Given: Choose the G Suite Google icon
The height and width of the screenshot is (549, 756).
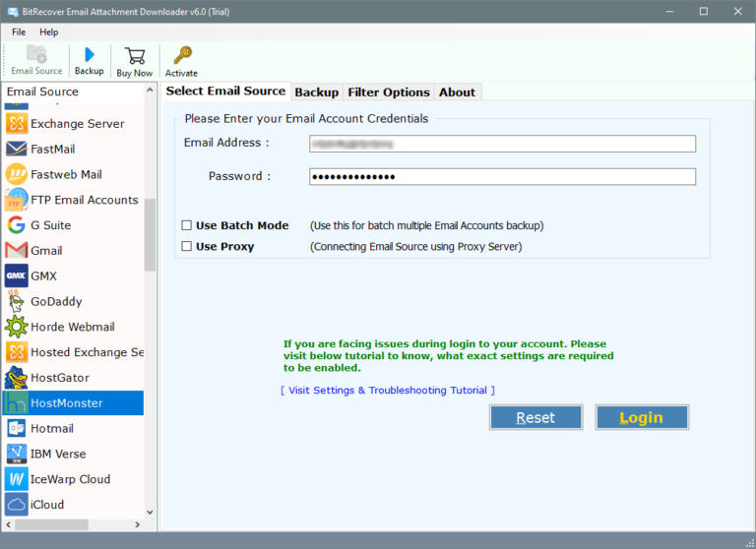Looking at the screenshot, I should [x=17, y=225].
